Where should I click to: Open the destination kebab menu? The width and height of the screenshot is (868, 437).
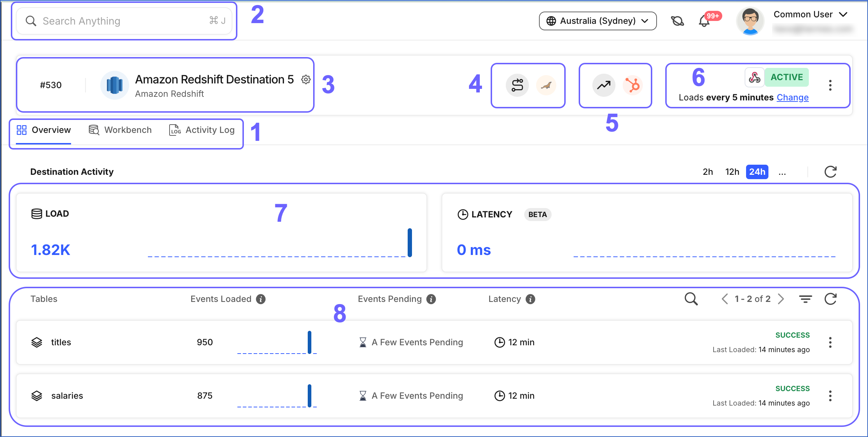point(830,85)
